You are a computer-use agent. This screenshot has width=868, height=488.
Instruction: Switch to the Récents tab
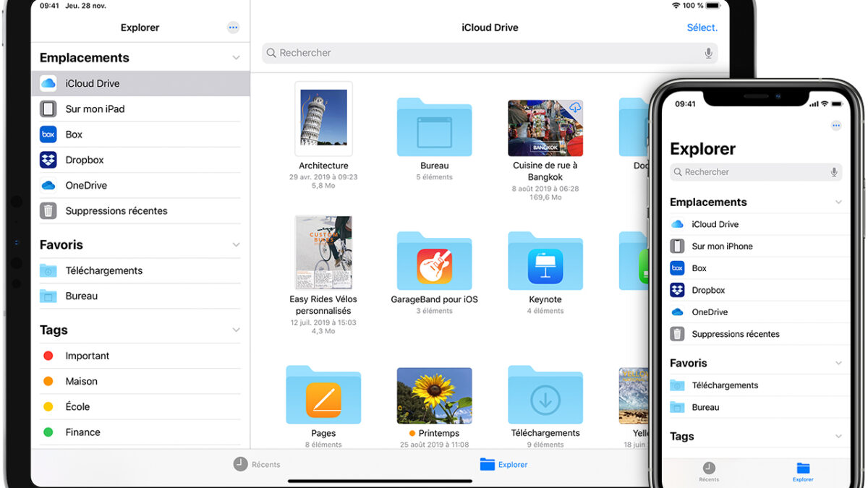tap(258, 464)
